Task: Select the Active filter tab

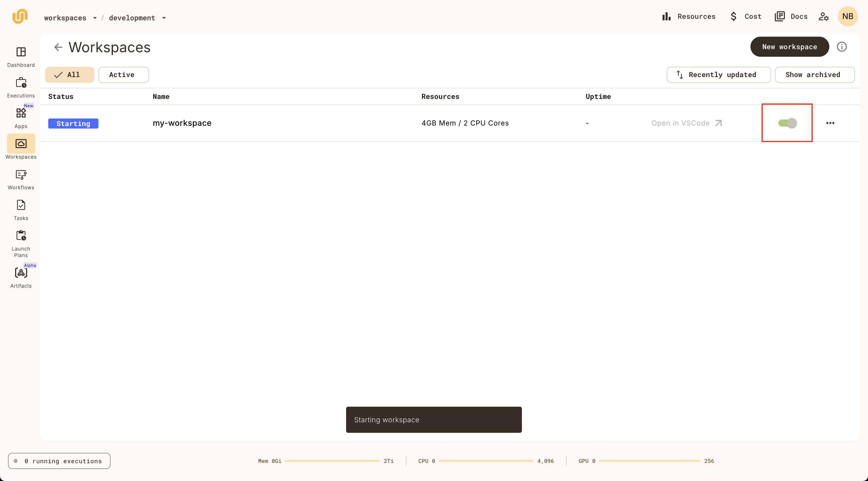Action: [x=122, y=75]
